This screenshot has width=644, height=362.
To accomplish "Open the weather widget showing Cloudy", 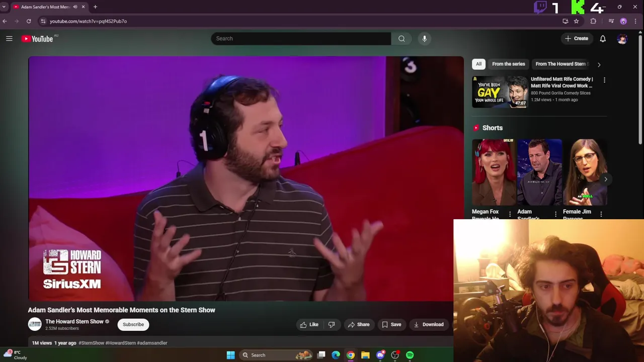I will coord(15,355).
